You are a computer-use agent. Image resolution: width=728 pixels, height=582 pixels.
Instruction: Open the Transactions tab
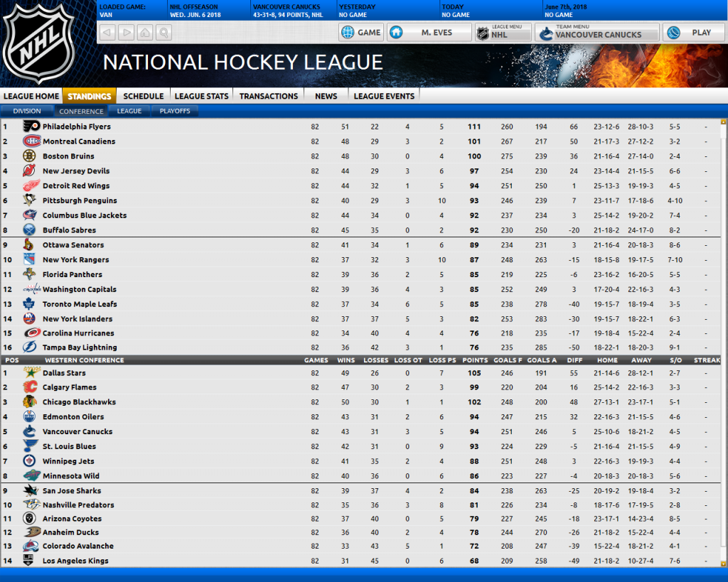tap(268, 96)
